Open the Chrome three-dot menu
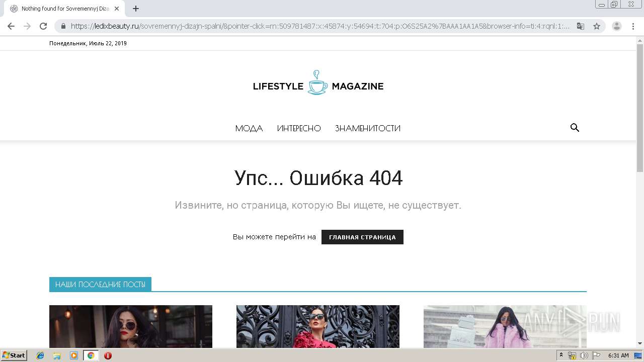The width and height of the screenshot is (644, 362). (632, 26)
